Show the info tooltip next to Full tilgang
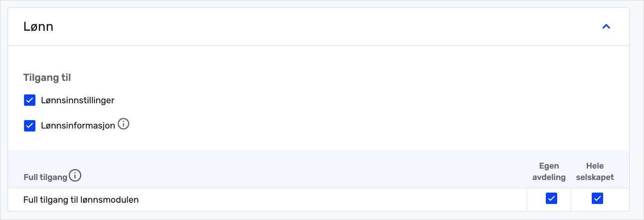Image resolution: width=644 pixels, height=220 pixels. click(x=75, y=176)
